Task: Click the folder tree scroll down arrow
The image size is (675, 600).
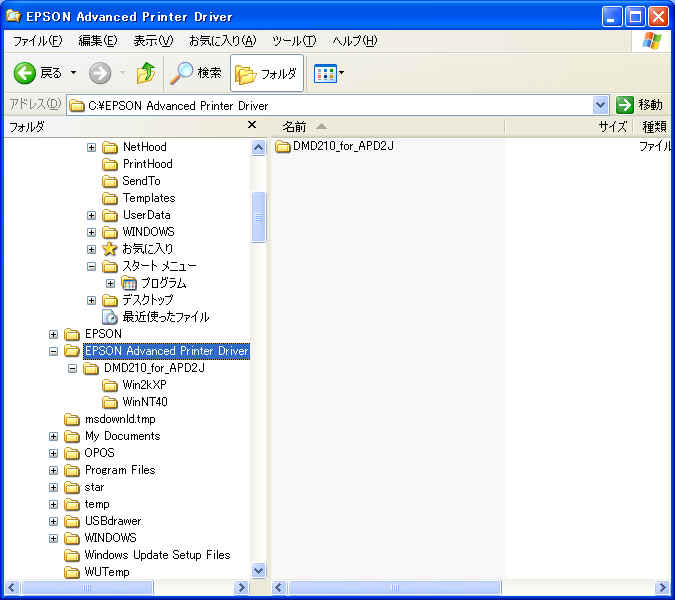Action: [258, 571]
